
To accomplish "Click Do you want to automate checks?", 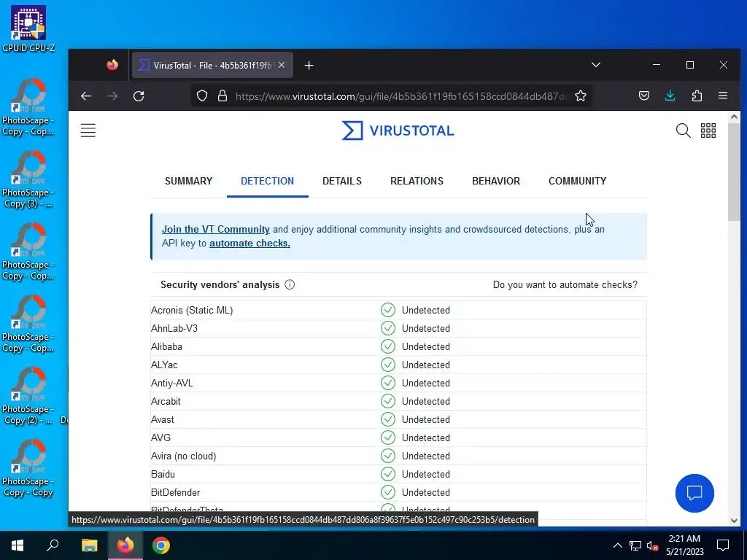I will coord(565,285).
